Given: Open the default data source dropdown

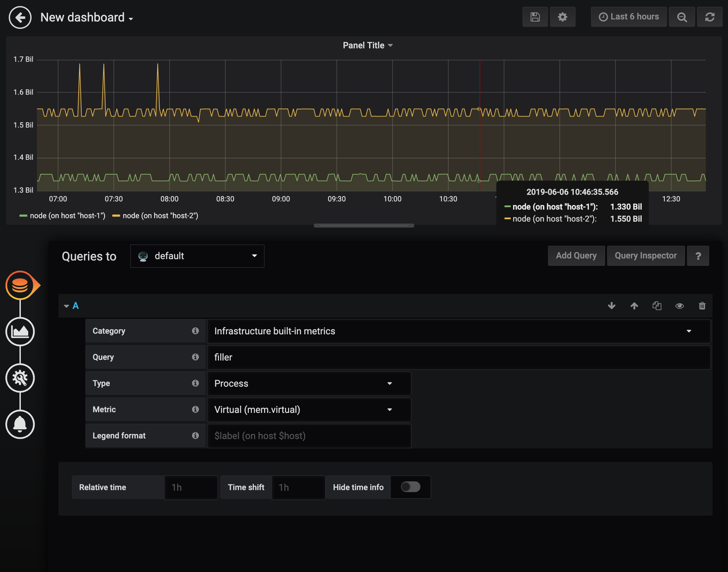Looking at the screenshot, I should point(197,256).
